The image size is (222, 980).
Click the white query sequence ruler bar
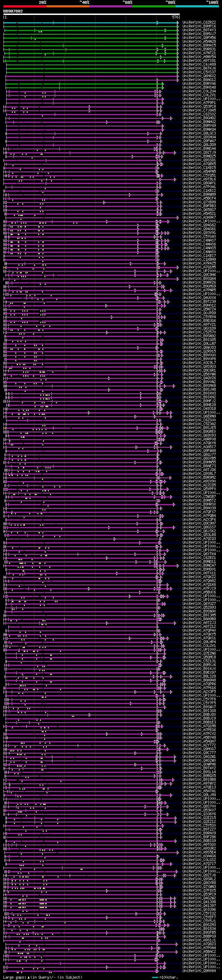[x=92, y=15]
